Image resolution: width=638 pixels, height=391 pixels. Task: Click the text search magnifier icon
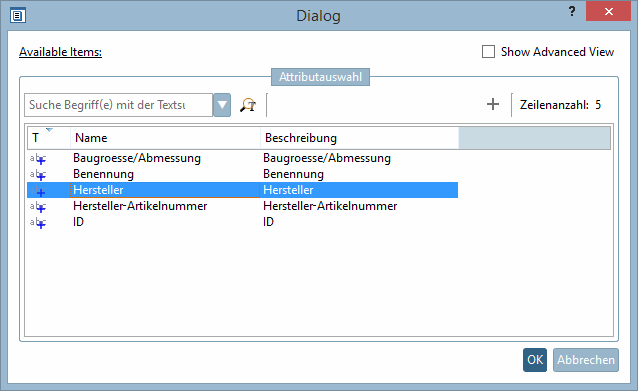tap(248, 105)
